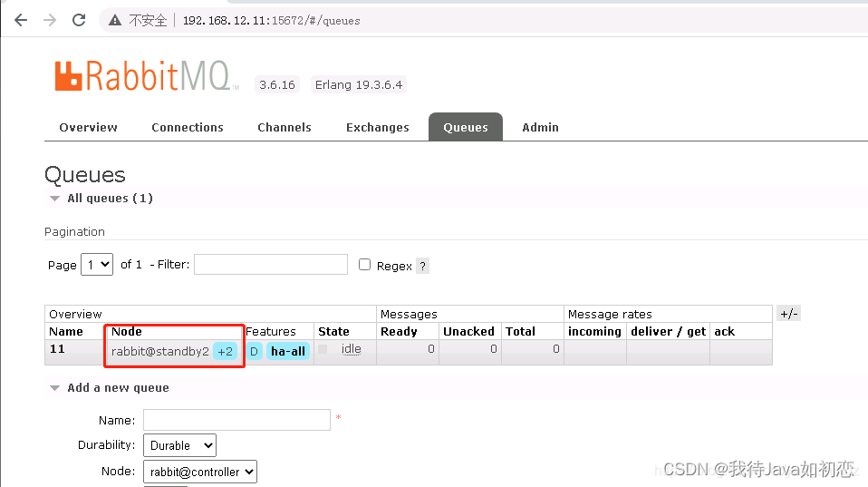Screen dimensions: 868x487
Task: Select the Queues tab
Action: [x=466, y=127]
